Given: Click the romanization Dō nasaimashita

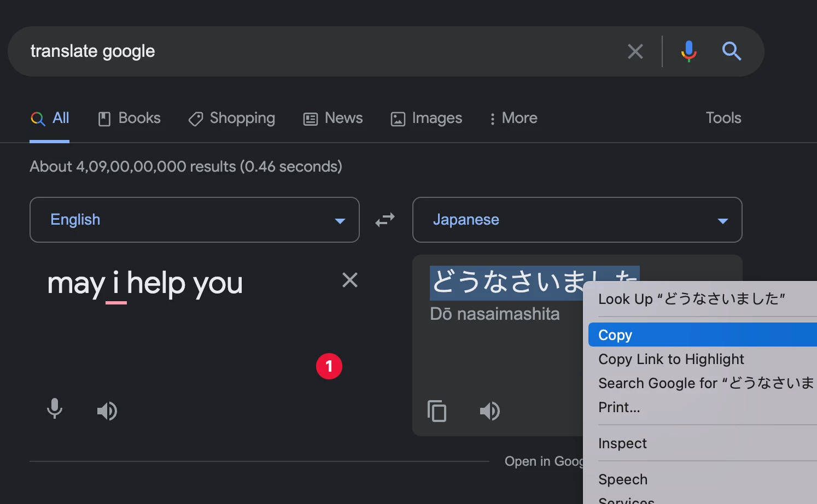Looking at the screenshot, I should point(495,314).
